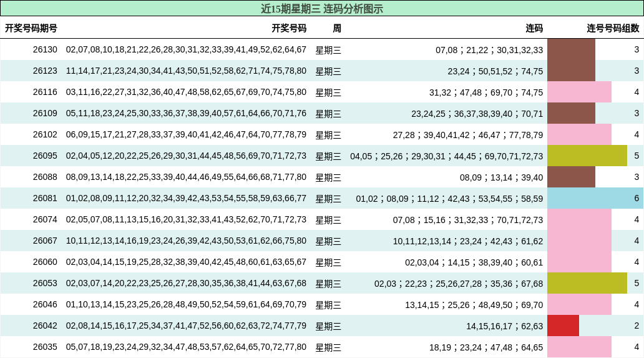Click consecutive codes 10,11,12,13,14；23,24；42,43；61,62
This screenshot has width=644, height=358.
468,241
